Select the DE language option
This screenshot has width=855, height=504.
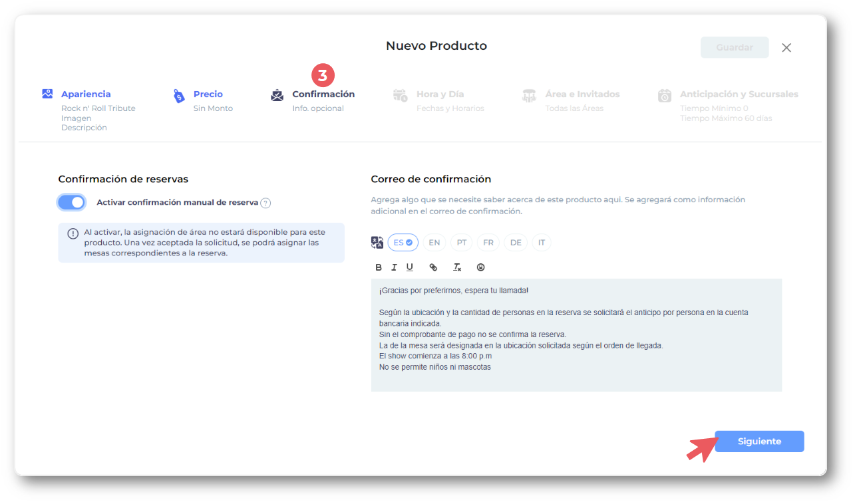516,243
